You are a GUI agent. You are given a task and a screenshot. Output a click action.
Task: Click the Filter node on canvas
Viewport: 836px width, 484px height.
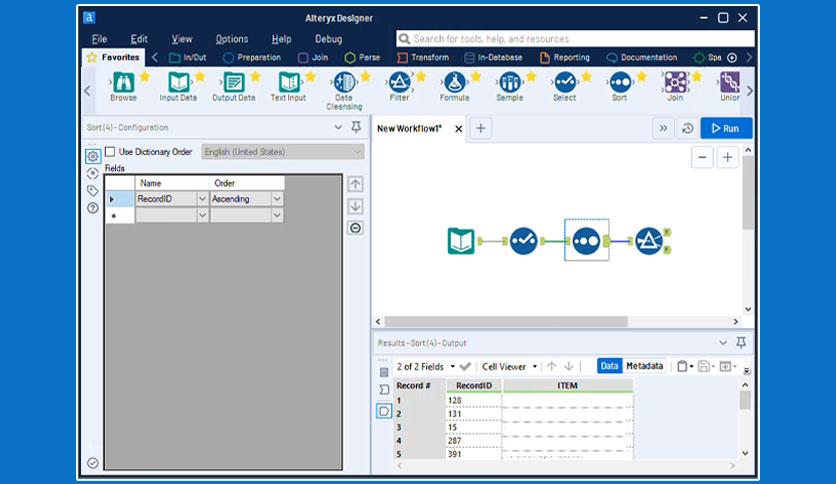649,241
